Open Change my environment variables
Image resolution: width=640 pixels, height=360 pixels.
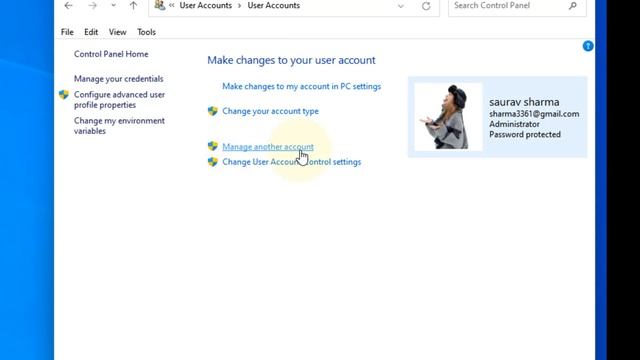click(x=119, y=126)
